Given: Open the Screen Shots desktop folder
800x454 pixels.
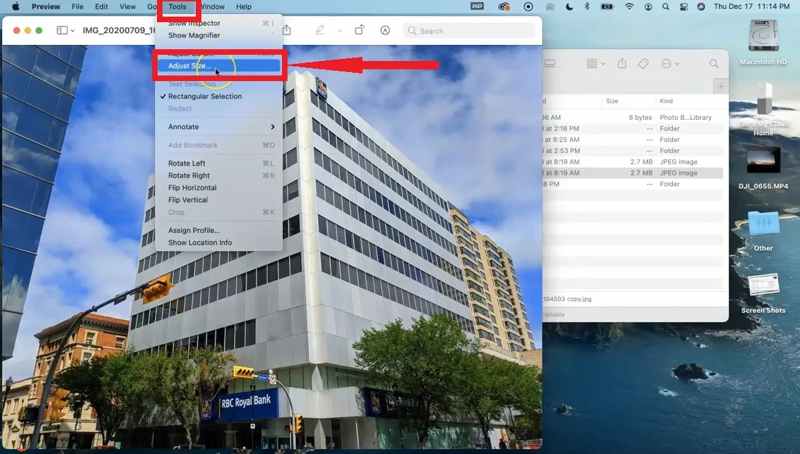Looking at the screenshot, I should [763, 286].
